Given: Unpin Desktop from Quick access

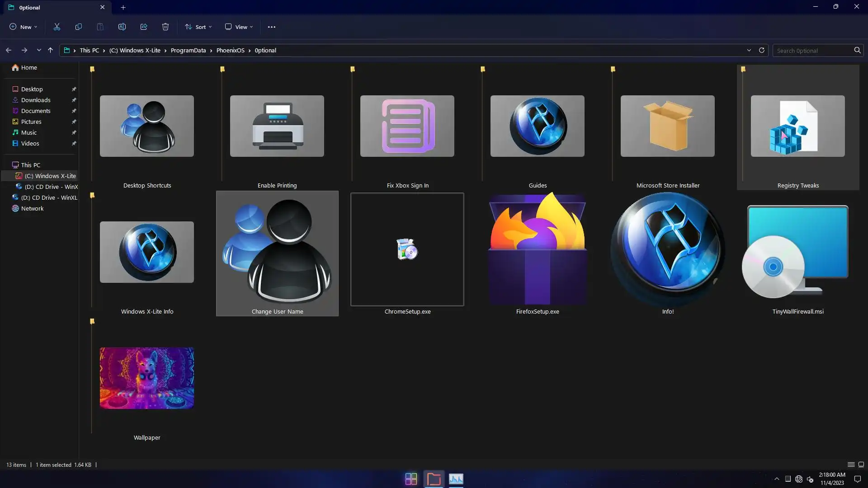Looking at the screenshot, I should tap(74, 89).
